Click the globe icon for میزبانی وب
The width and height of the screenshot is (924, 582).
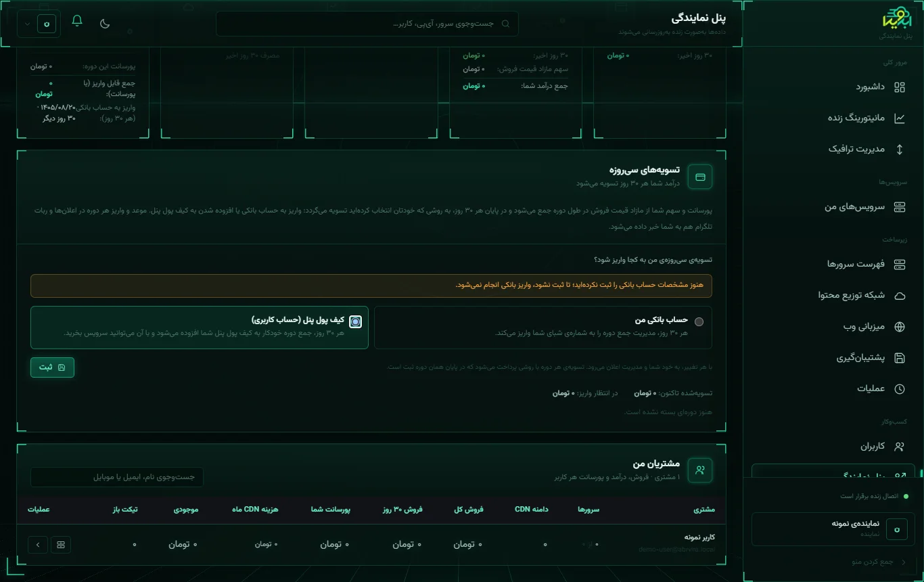click(900, 326)
